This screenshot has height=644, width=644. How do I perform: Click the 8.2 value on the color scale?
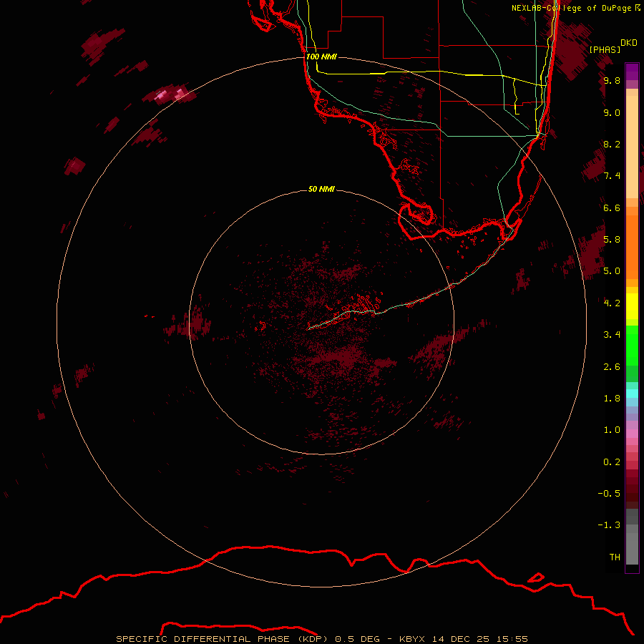tap(612, 145)
